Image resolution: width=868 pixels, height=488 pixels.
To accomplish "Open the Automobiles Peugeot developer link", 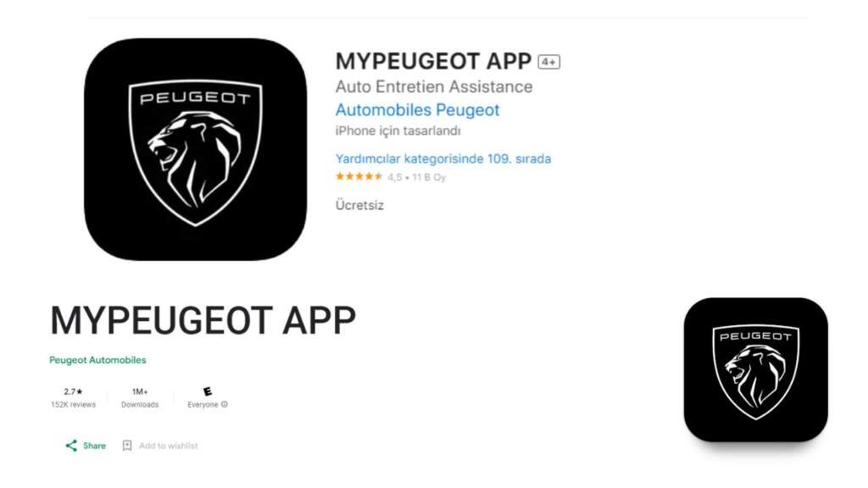I will pyautogui.click(x=417, y=110).
